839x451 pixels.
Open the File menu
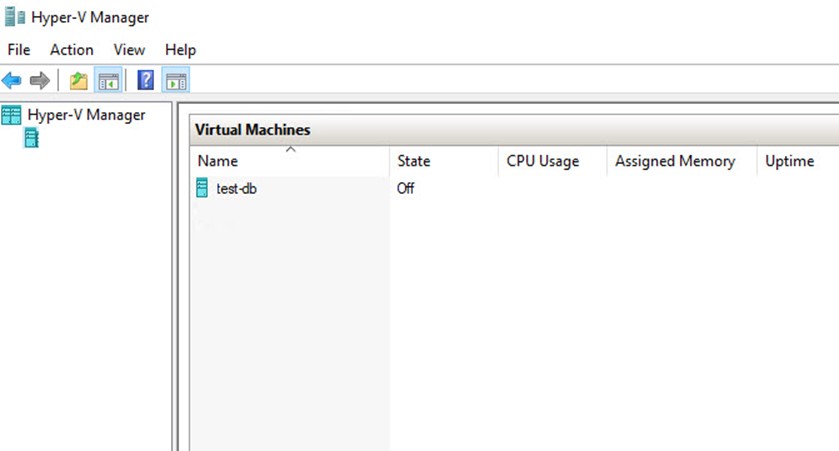pyautogui.click(x=19, y=50)
